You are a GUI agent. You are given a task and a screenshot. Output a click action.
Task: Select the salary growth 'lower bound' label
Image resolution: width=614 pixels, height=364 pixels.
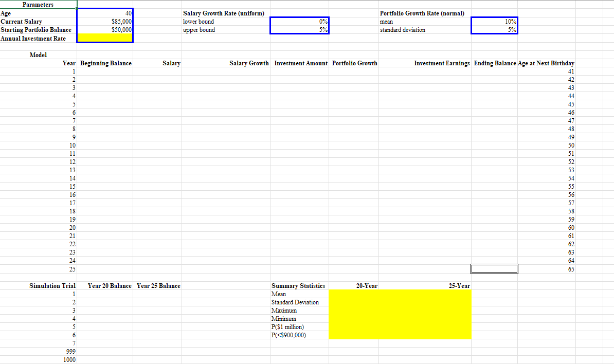point(198,22)
